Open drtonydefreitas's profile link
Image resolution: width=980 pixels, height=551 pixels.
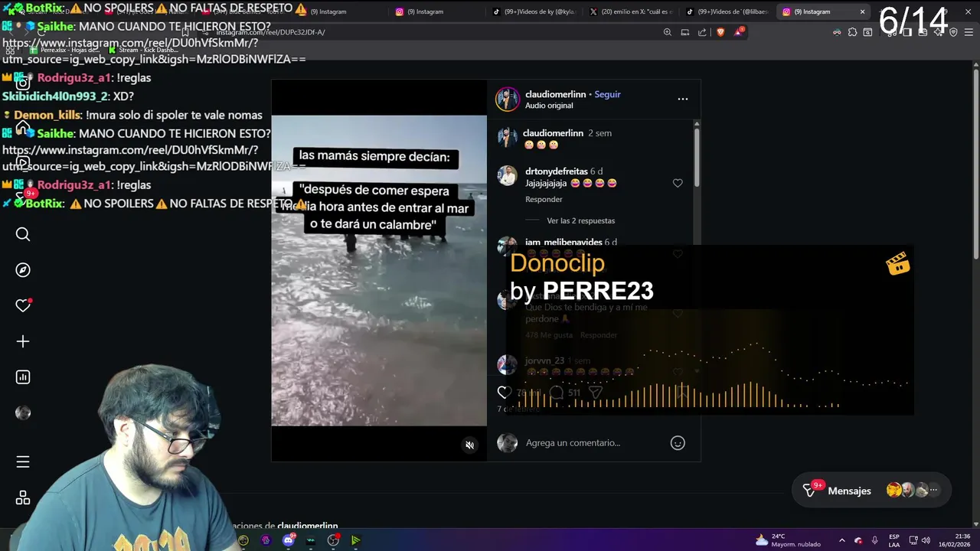[556, 171]
